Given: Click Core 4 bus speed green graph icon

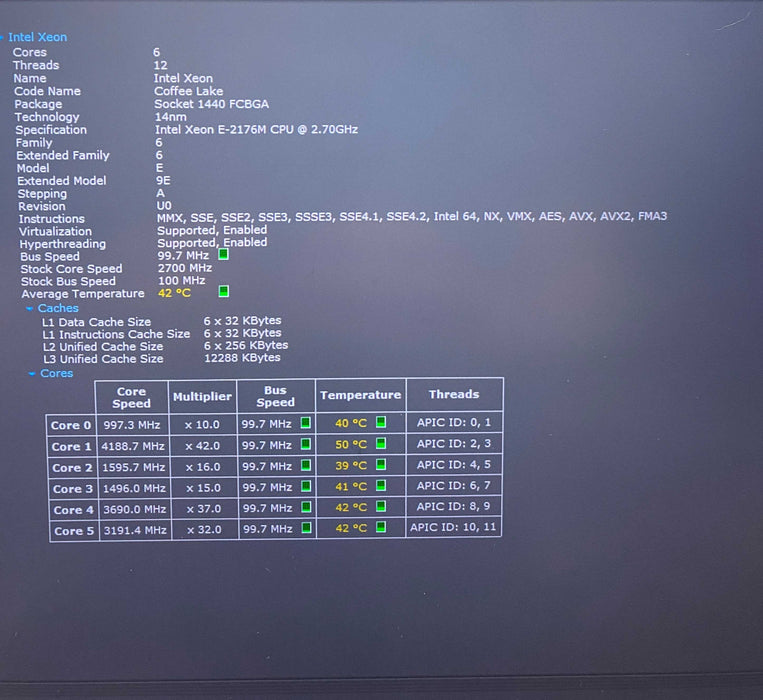Looking at the screenshot, I should [306, 507].
